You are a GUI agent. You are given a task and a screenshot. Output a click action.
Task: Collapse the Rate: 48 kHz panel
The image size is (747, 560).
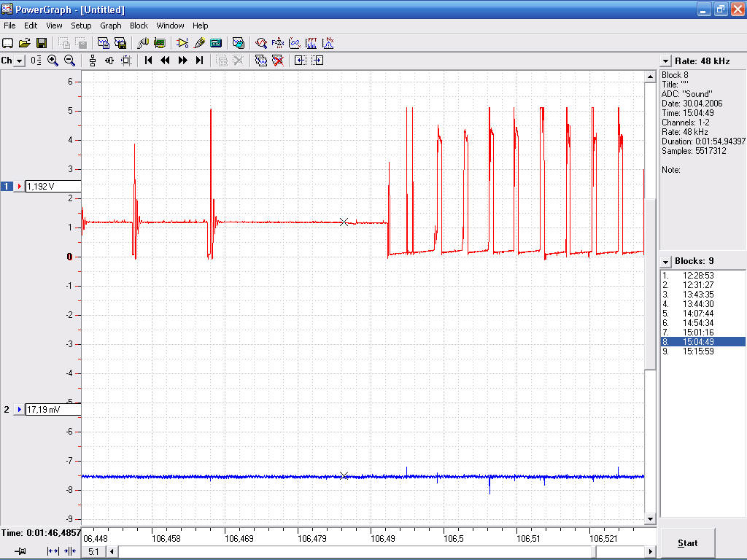tap(665, 61)
